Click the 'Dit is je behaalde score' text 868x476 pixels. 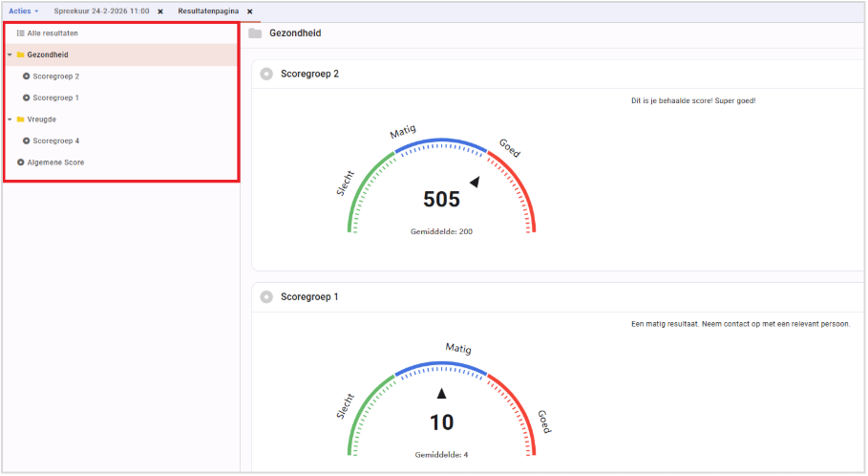point(693,101)
